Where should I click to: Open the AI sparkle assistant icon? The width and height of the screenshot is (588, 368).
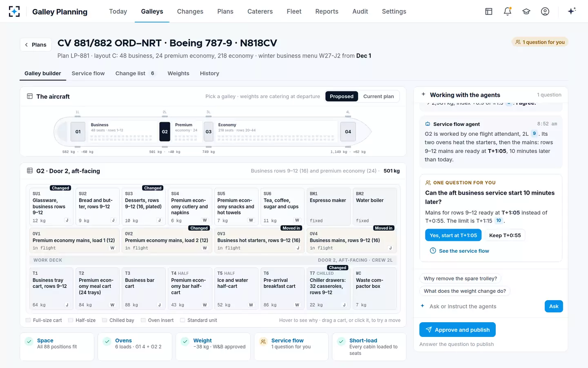pos(572,11)
